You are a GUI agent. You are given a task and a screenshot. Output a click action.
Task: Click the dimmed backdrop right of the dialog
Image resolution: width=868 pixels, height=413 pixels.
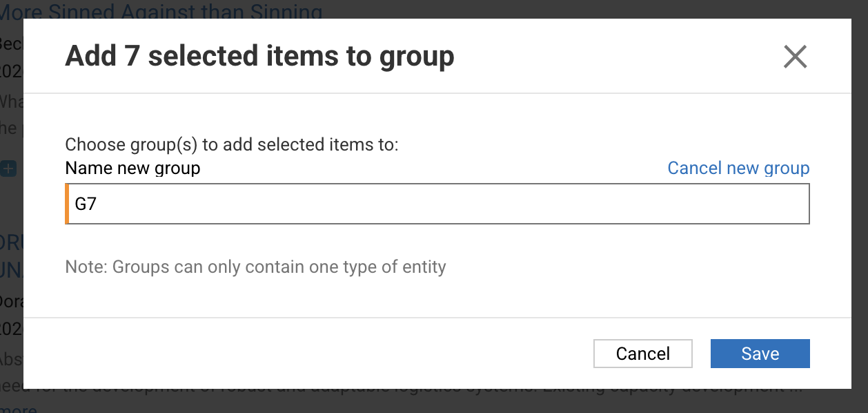point(860,207)
